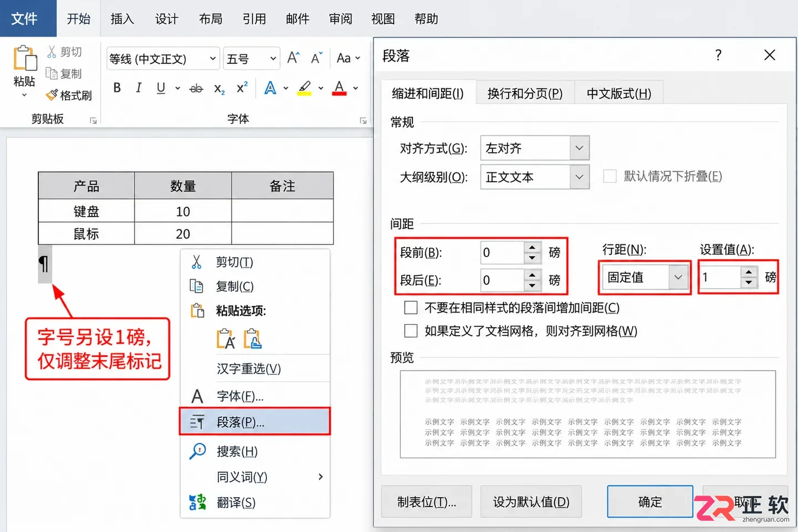This screenshot has width=798, height=532.
Task: Switch to the References (引用) ribbon tab
Action: [x=254, y=19]
